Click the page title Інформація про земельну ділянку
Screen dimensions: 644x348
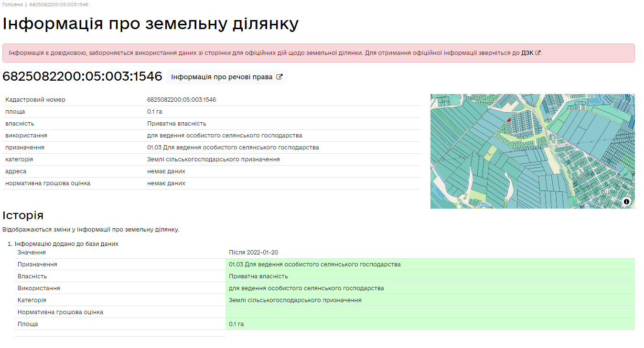pos(150,23)
